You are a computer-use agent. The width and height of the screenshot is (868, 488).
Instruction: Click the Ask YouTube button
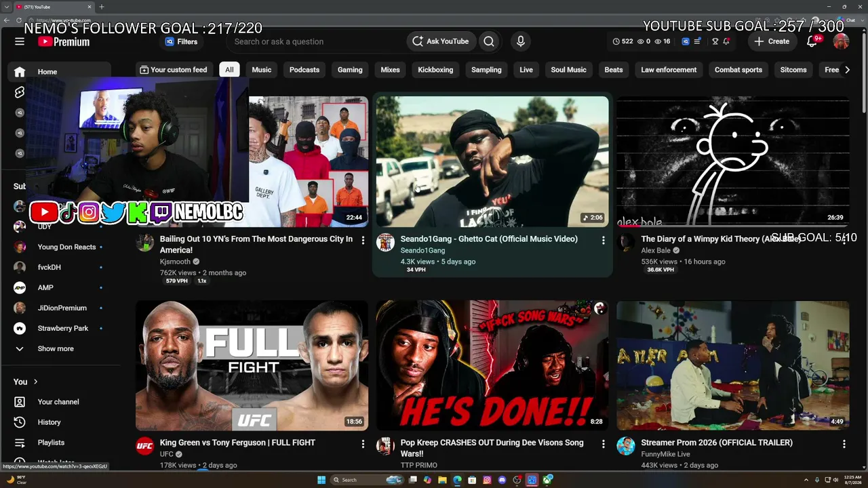(x=441, y=41)
